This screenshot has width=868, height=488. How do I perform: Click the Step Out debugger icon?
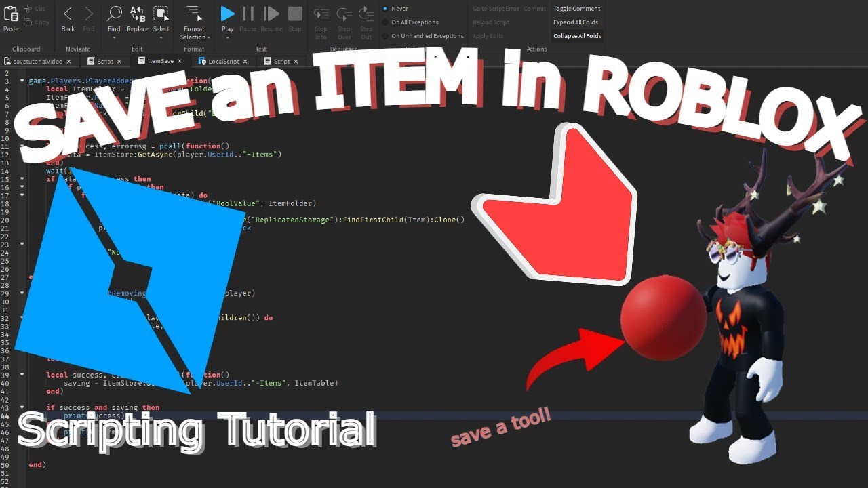(x=366, y=13)
